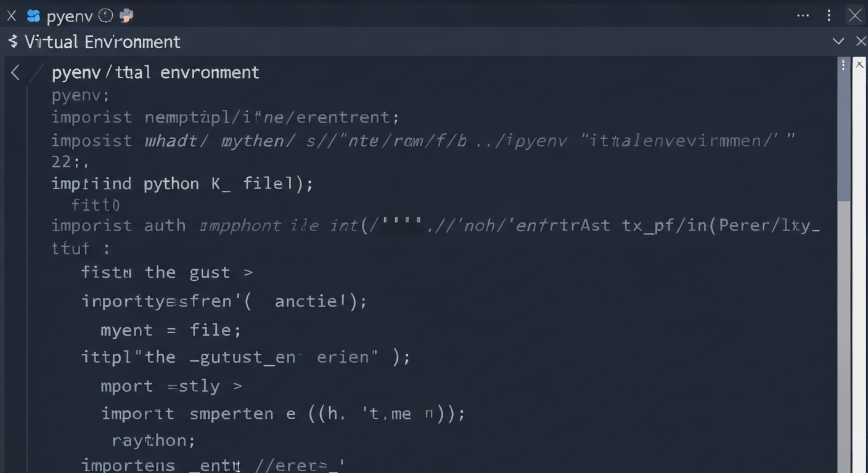Close the pyenv tab with its left X
This screenshot has height=473, width=868.
[x=11, y=16]
